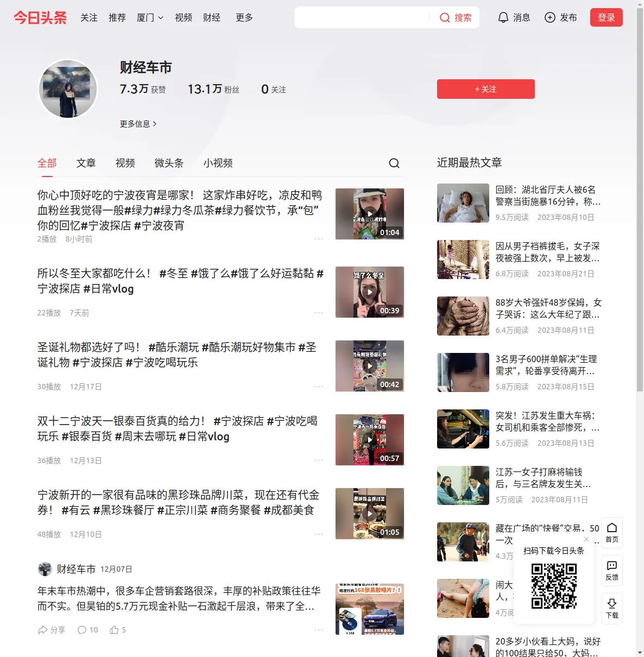This screenshot has width=644, height=657.
Task: Go to 首页 via floating sidebar
Action: click(x=612, y=533)
